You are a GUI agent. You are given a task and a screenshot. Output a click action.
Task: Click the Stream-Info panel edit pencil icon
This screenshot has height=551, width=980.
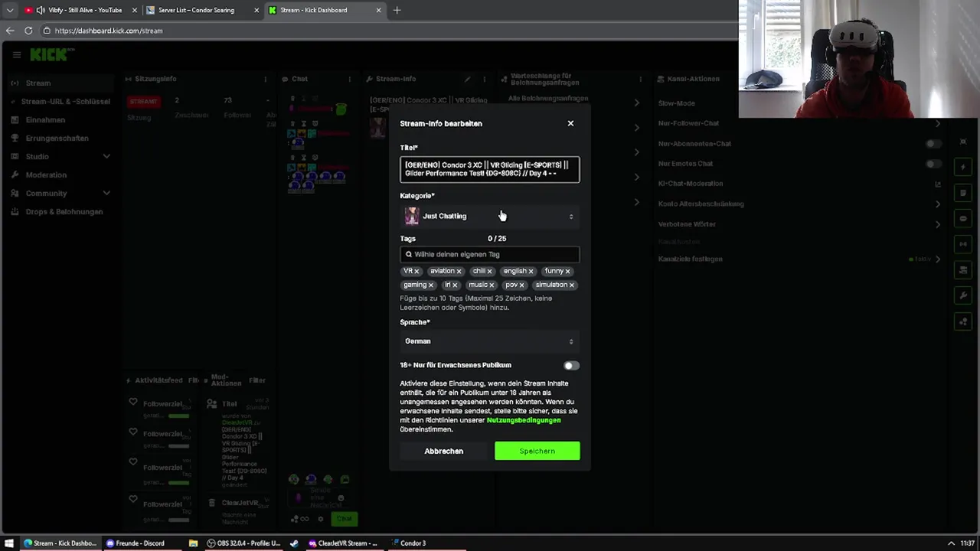467,79
